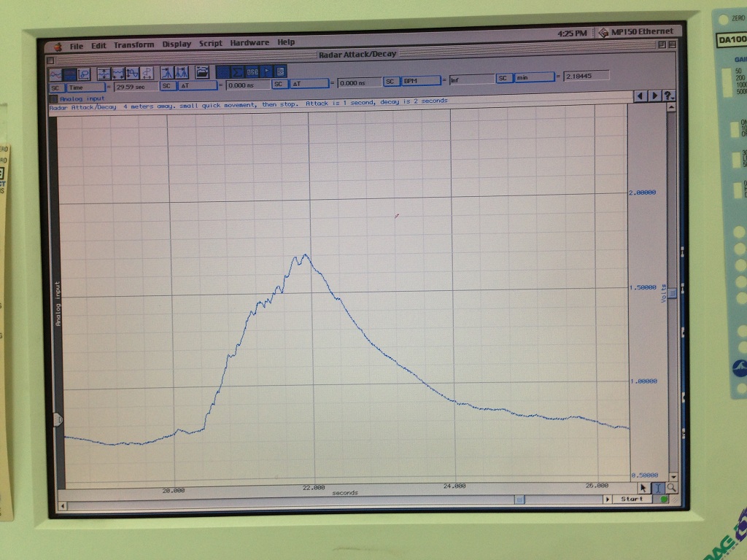Click the horizontal scrollbar thumb
This screenshot has height=560, width=747.
tap(519, 499)
